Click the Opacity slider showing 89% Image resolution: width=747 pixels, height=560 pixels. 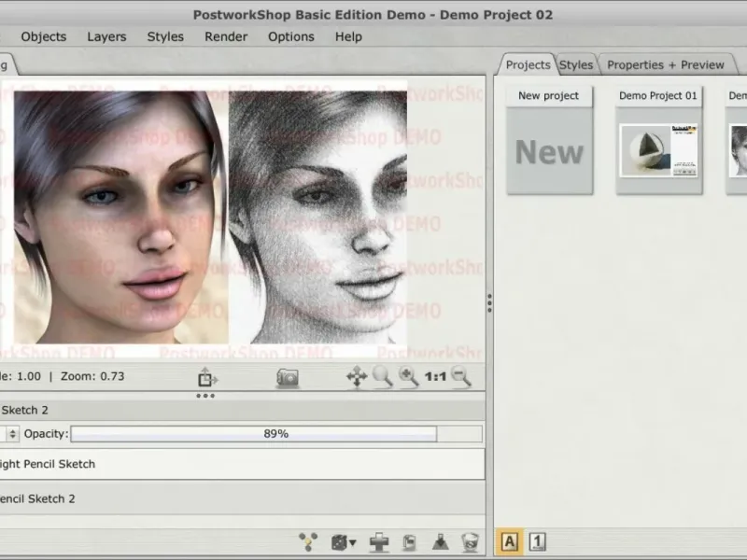pyautogui.click(x=275, y=434)
